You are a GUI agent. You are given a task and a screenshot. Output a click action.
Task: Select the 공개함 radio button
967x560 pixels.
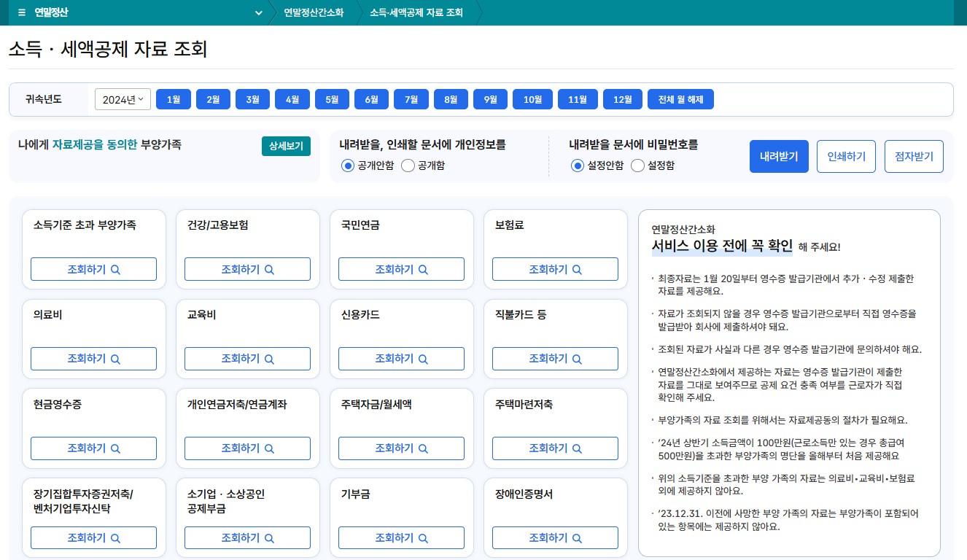pyautogui.click(x=408, y=166)
